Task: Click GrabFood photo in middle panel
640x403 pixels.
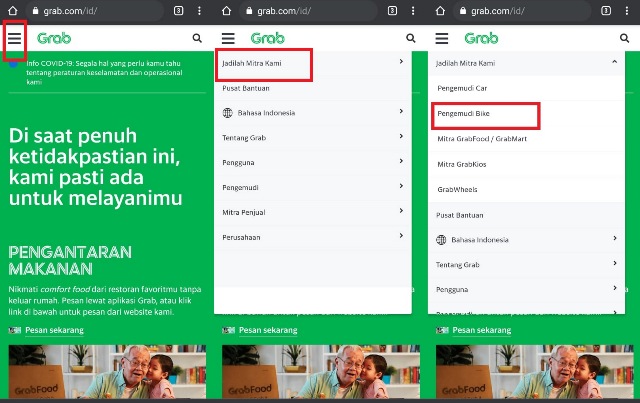Action: click(321, 372)
